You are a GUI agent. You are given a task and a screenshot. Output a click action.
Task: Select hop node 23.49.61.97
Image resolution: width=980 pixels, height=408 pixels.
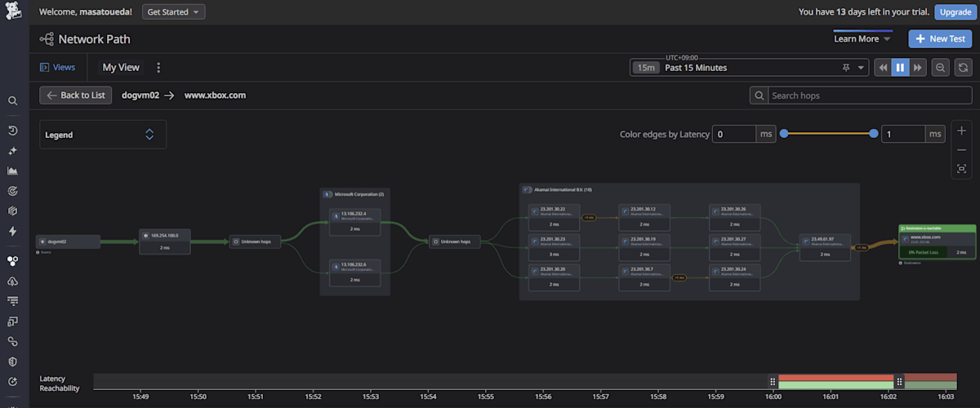pyautogui.click(x=825, y=246)
